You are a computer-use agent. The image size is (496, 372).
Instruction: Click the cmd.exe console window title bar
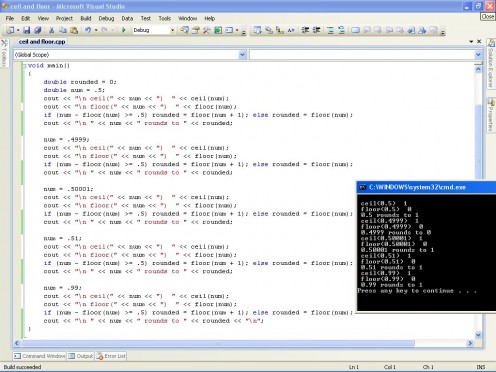[426, 187]
